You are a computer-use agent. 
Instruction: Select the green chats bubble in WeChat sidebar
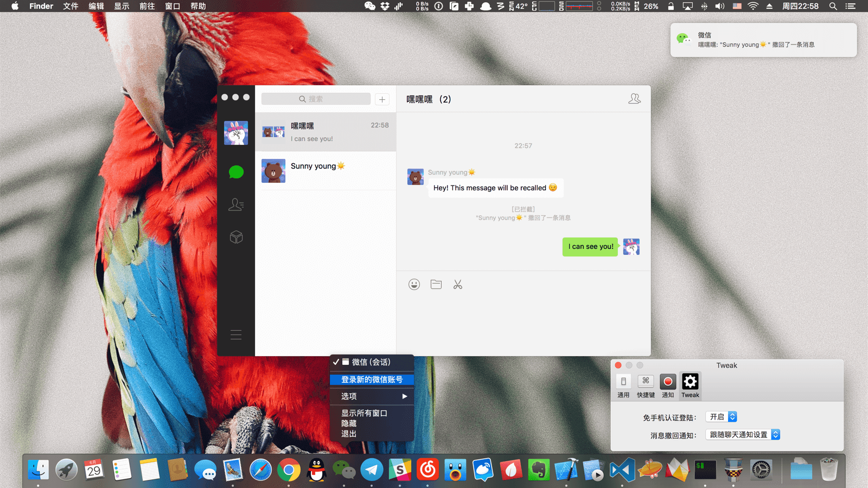click(x=236, y=172)
